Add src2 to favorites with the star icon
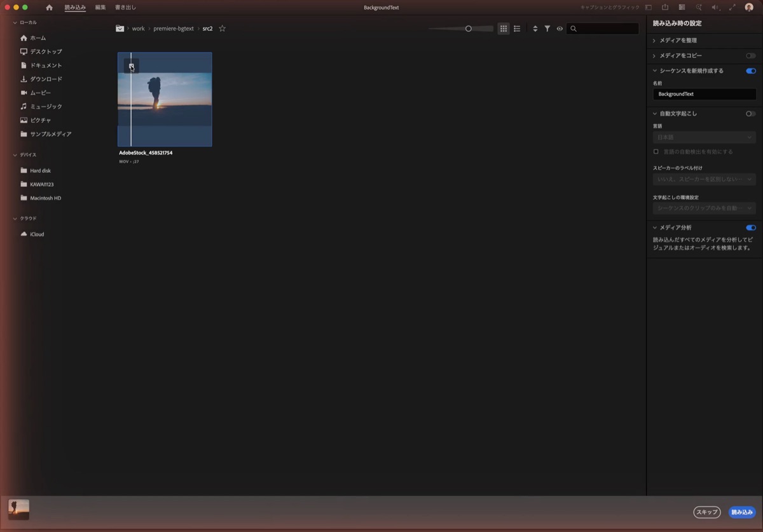The image size is (763, 532). (222, 29)
